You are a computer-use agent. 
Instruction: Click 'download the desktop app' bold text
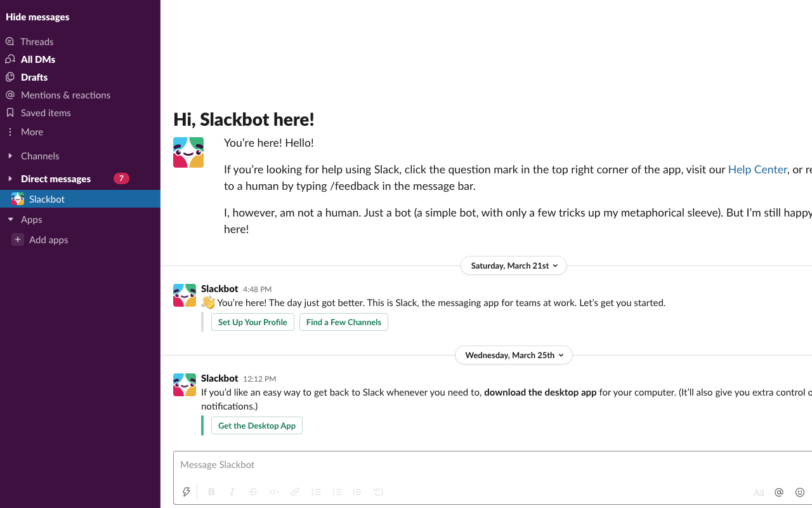pos(540,392)
